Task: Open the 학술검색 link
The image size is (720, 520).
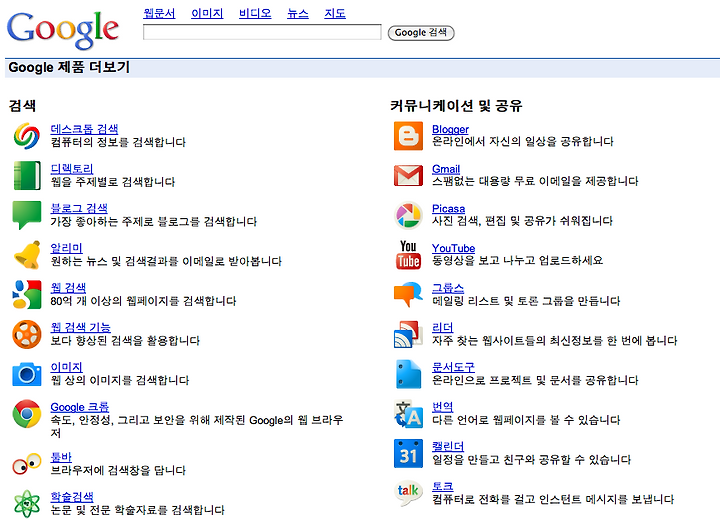Action: pyautogui.click(x=72, y=497)
